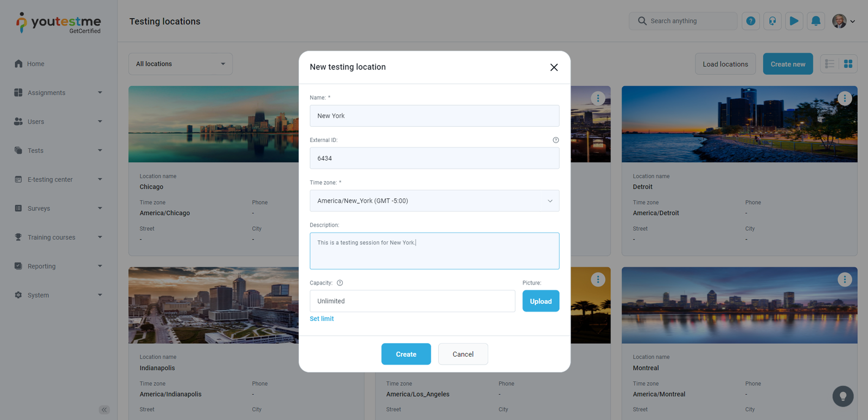The width and height of the screenshot is (868, 420).
Task: Open the profile dropdown chevron
Action: 852,22
